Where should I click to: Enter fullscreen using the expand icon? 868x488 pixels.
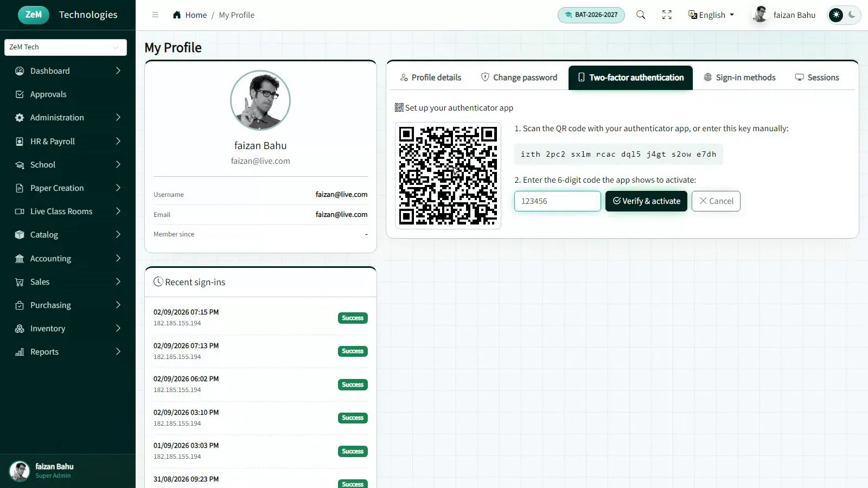667,15
